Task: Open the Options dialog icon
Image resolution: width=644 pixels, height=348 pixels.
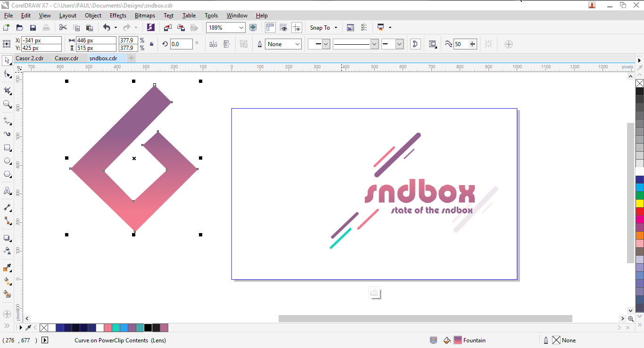Action: [363, 28]
